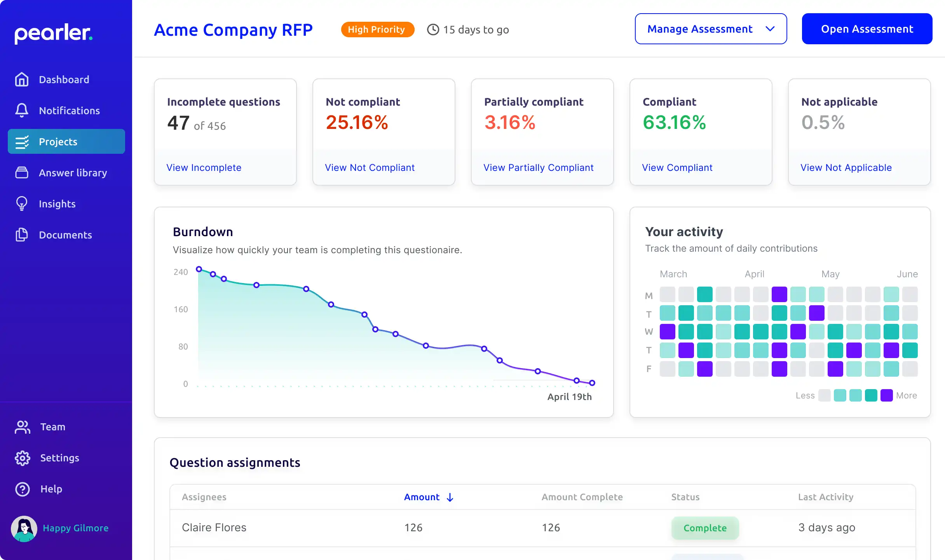The image size is (945, 560).
Task: Click the Incomplete questions tab
Action: [x=225, y=130]
